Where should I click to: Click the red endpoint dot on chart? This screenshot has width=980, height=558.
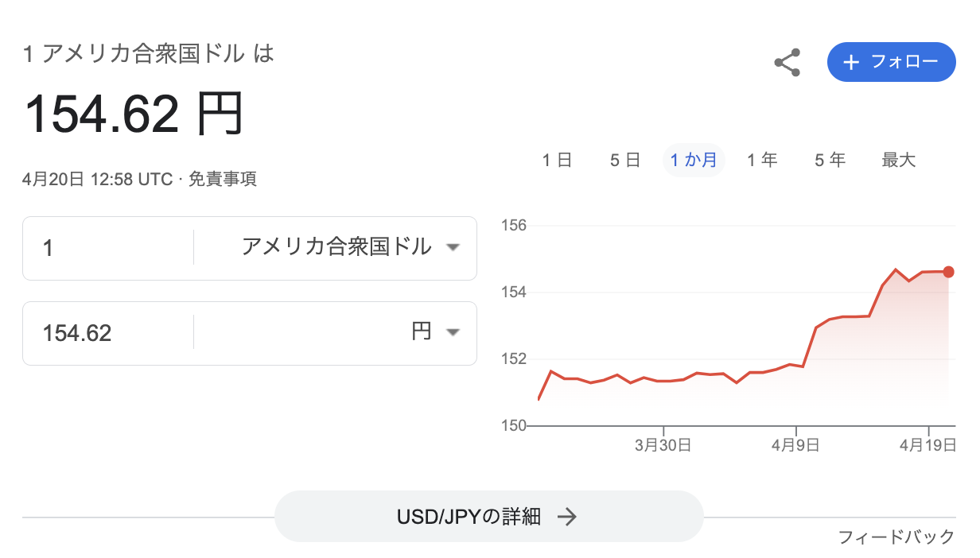[x=948, y=272]
